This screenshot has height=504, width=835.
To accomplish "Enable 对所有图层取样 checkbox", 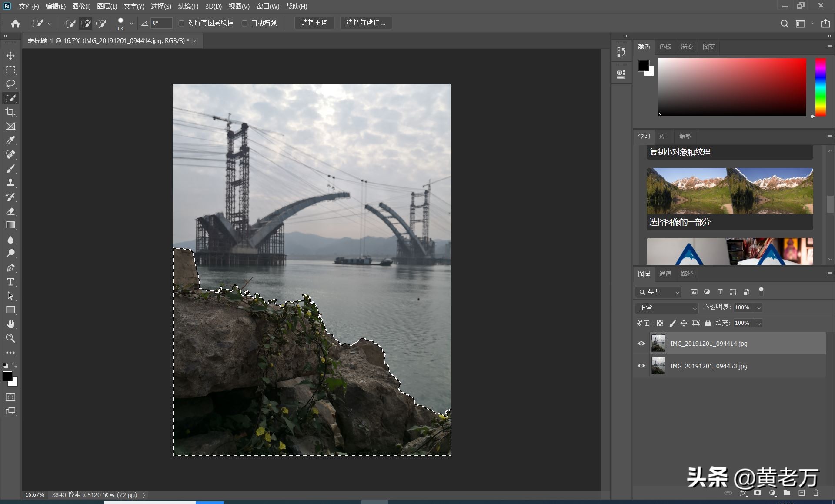I will click(x=182, y=23).
